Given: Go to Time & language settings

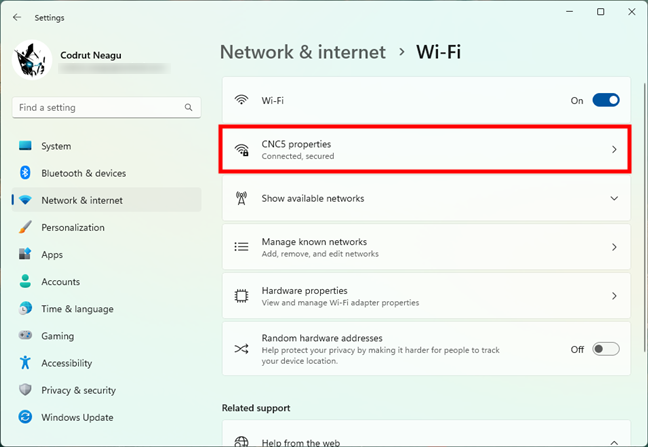Looking at the screenshot, I should pos(77,309).
